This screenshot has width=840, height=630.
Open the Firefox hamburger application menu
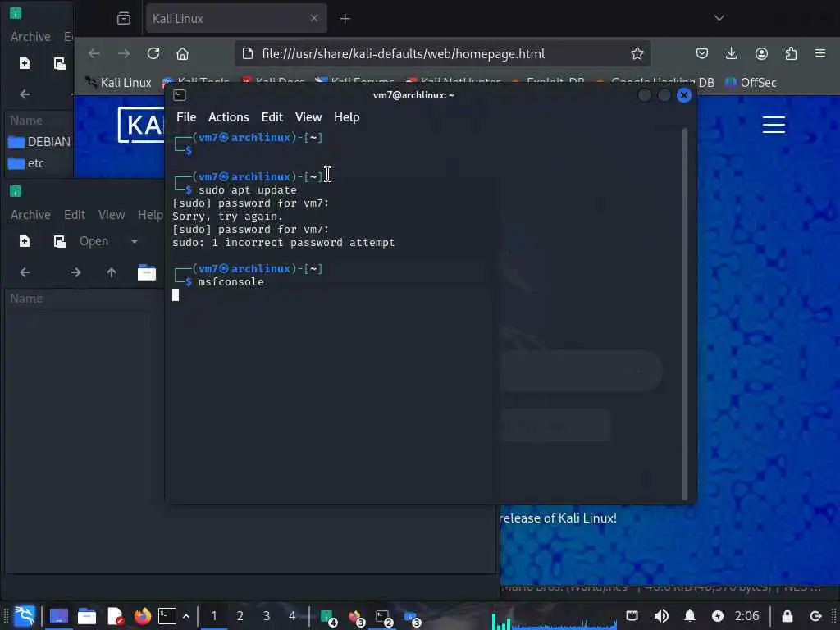point(820,53)
